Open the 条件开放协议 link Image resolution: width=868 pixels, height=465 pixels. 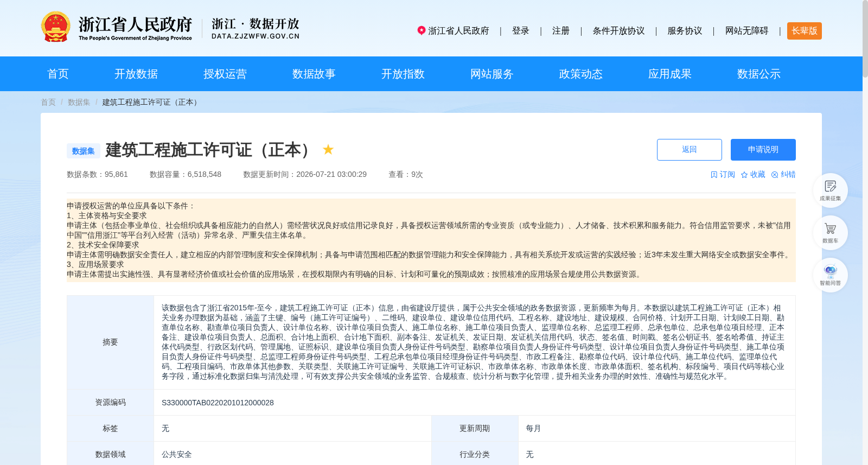click(618, 31)
